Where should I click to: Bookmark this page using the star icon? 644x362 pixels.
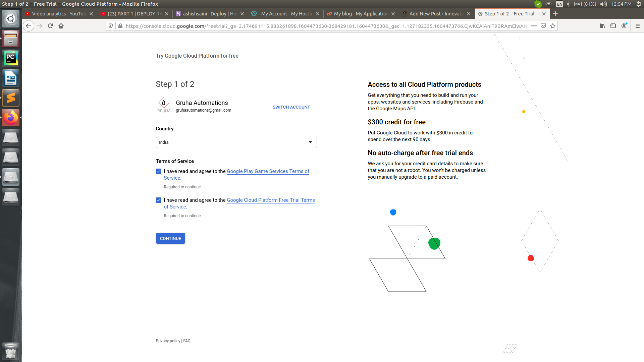click(x=552, y=26)
